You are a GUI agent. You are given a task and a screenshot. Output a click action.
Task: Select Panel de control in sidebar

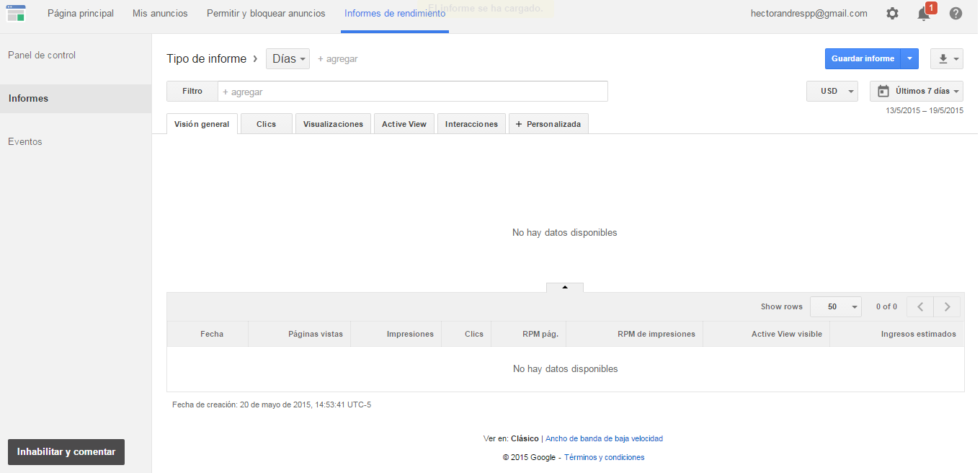tap(42, 55)
